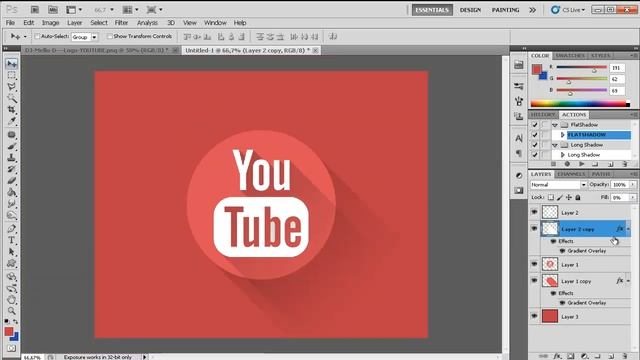Select the Move tool in the toolbox
This screenshot has width=640, height=360.
click(x=11, y=64)
